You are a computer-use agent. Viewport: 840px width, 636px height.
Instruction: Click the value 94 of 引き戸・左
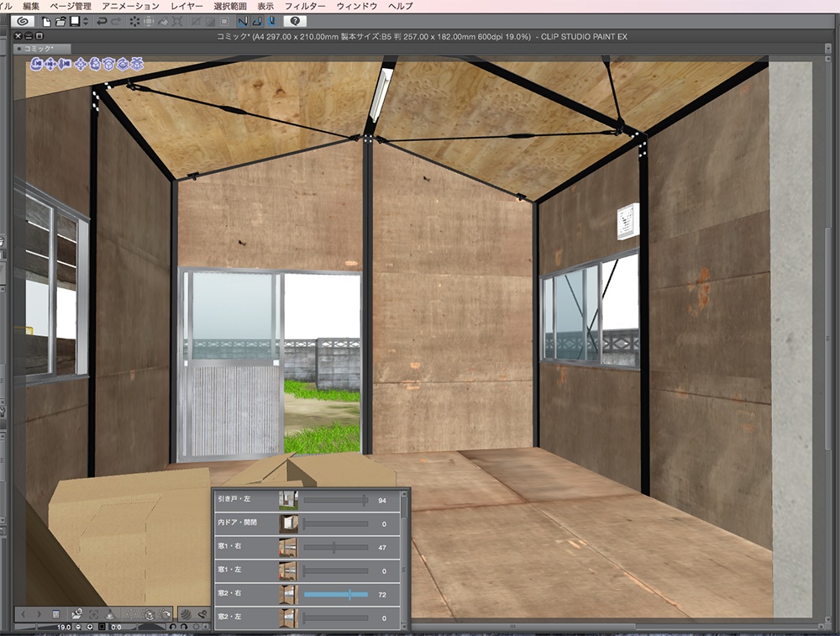click(x=382, y=501)
